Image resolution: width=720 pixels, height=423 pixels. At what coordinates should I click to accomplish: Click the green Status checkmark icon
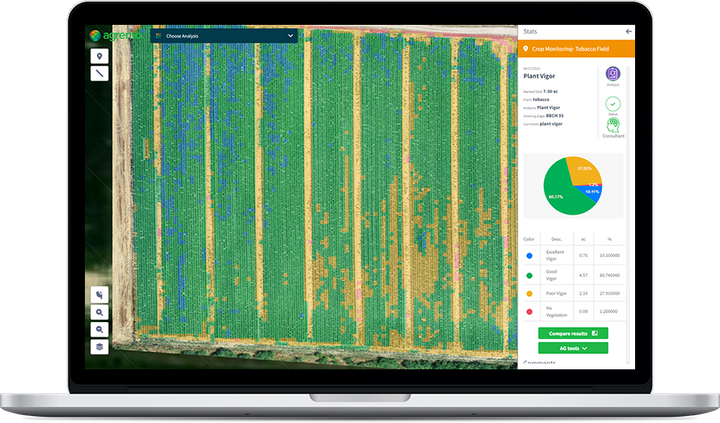point(613,104)
